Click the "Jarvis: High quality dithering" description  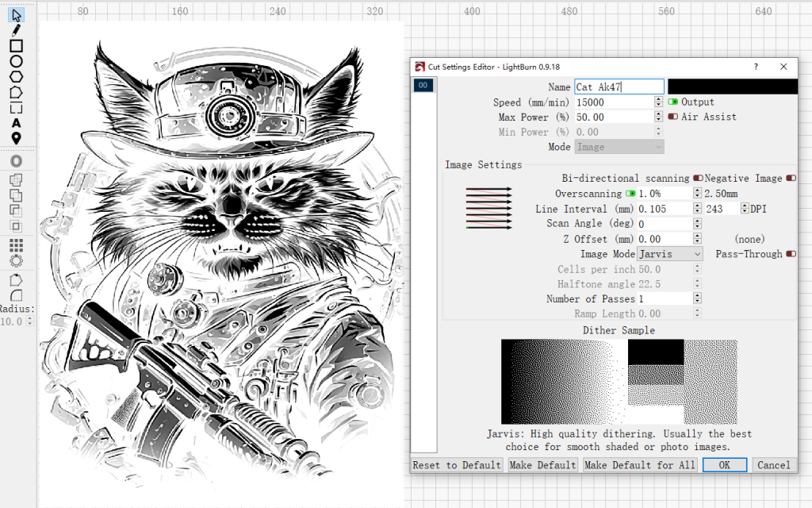[619, 440]
